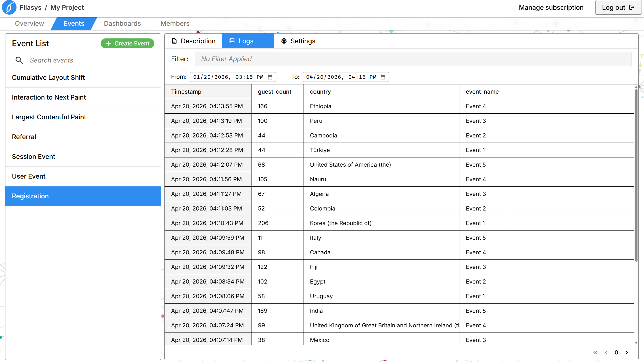Open the To date calendar picker icon
Viewport: 644px width, 362px height.
pyautogui.click(x=383, y=77)
